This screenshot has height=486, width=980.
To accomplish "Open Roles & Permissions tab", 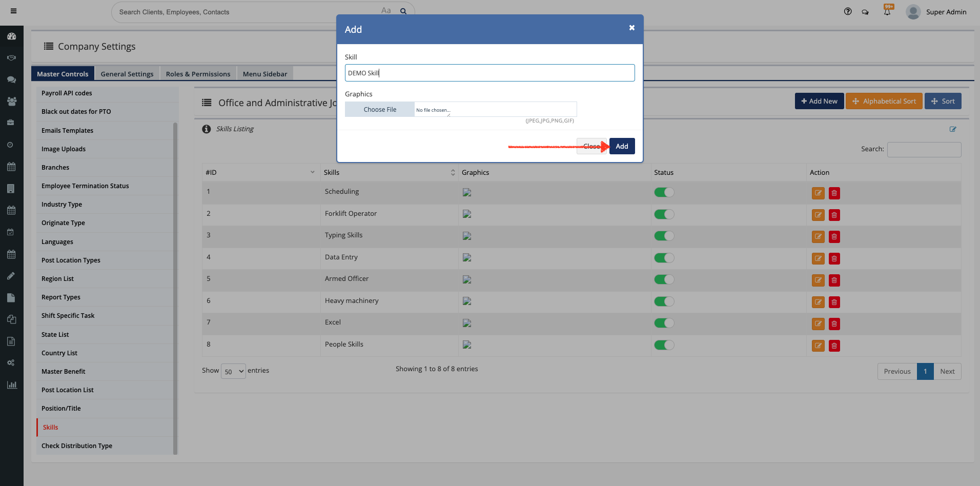I will 198,74.
